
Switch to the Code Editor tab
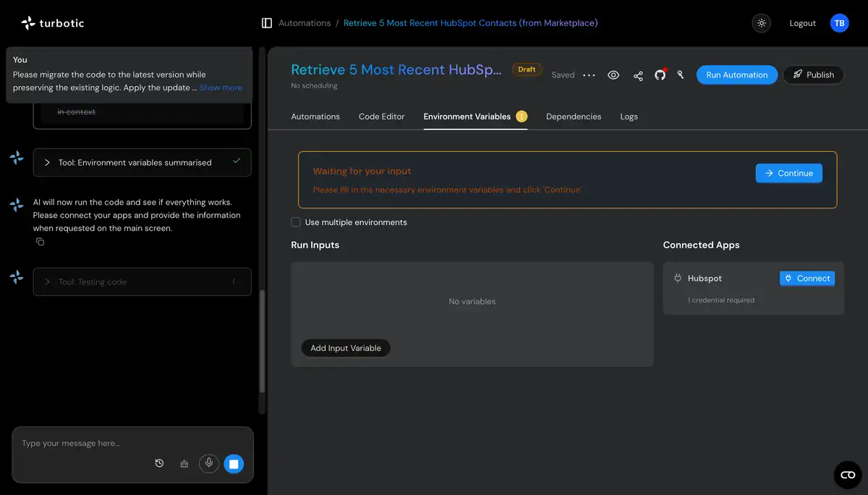[381, 117]
